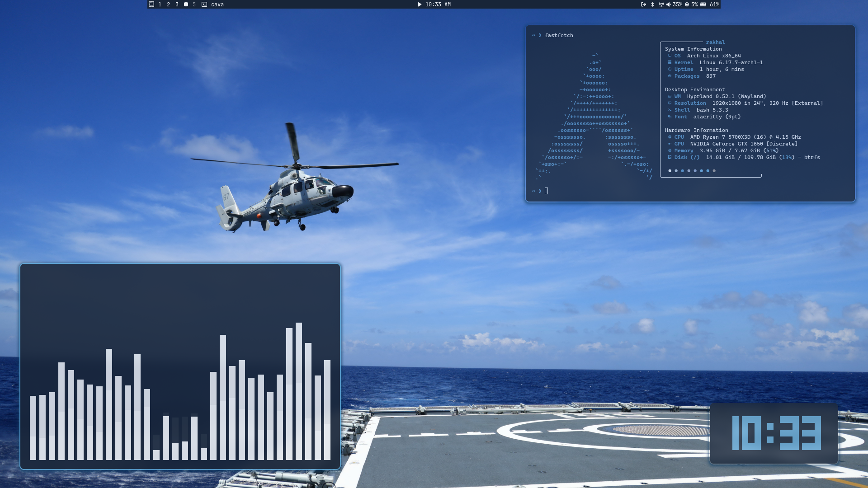Click the large 10:33 desktop clock widget

click(x=774, y=433)
